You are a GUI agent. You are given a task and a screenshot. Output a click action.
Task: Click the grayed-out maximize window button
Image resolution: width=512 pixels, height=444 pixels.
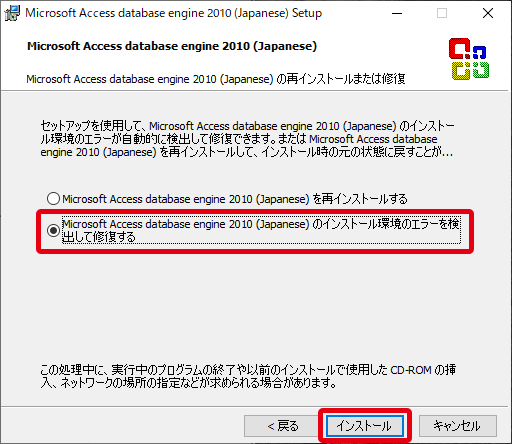coord(442,13)
